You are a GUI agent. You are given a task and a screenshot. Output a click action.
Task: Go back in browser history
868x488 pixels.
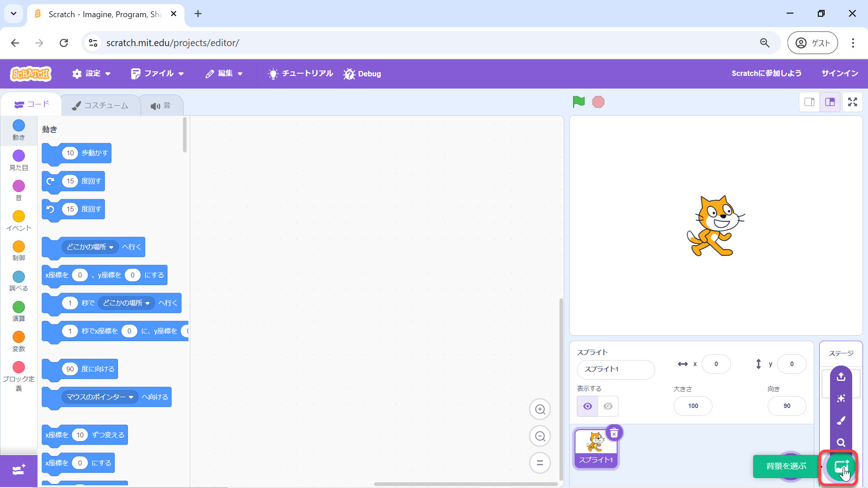coord(15,43)
